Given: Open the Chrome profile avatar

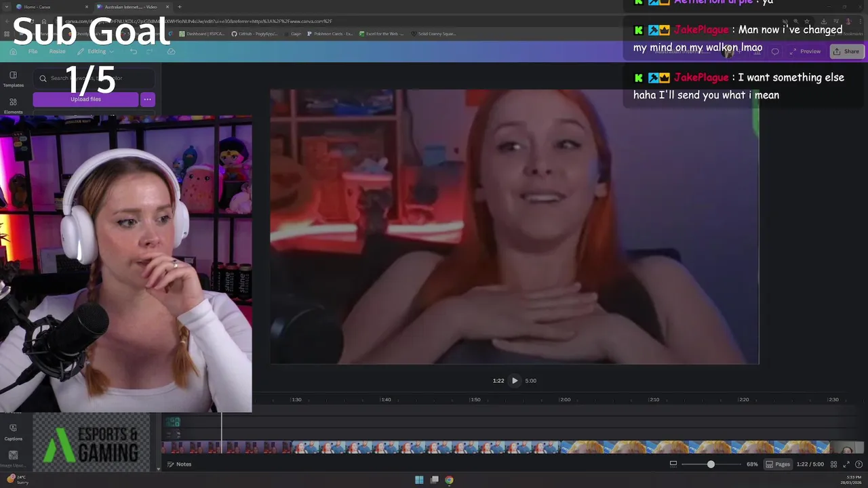Looking at the screenshot, I should coord(848,21).
